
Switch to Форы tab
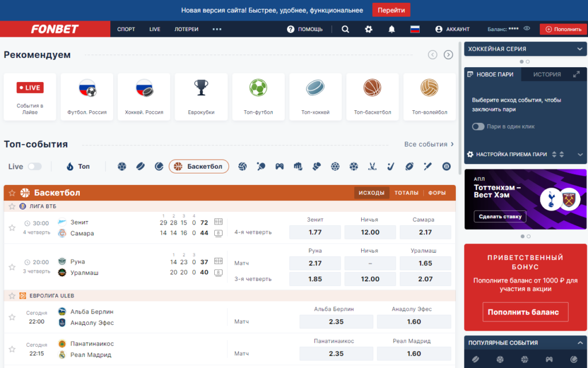coord(437,193)
